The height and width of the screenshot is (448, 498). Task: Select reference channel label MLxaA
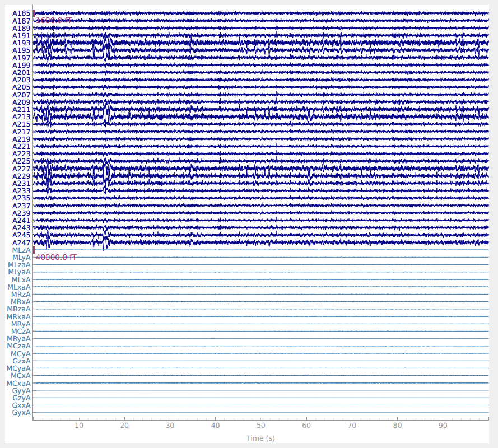(19, 287)
